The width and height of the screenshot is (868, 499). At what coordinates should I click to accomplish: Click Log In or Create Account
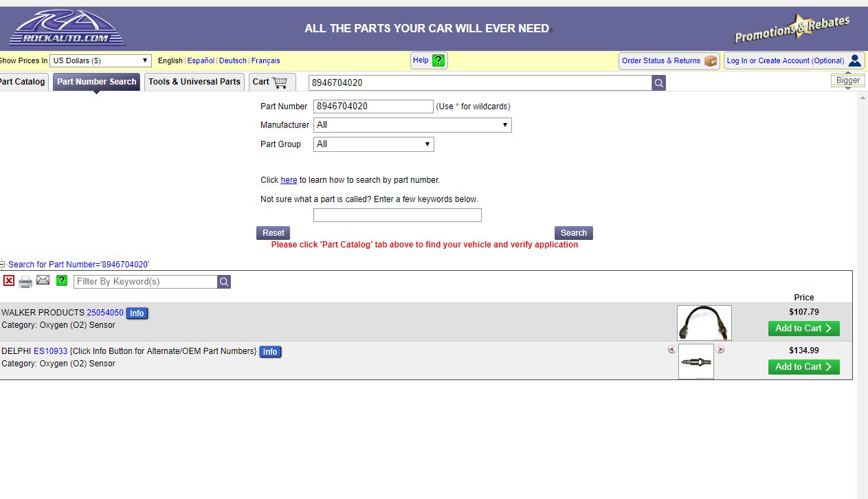[794, 60]
